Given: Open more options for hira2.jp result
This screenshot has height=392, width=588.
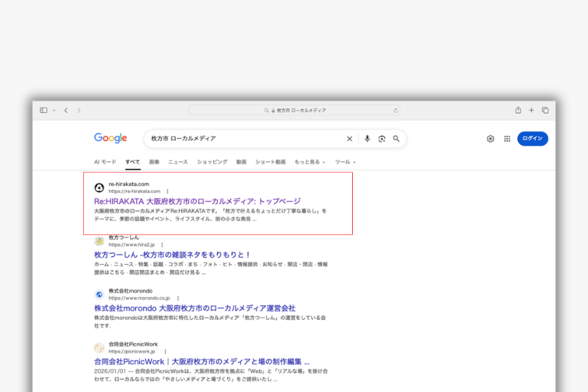Looking at the screenshot, I should coord(162,244).
